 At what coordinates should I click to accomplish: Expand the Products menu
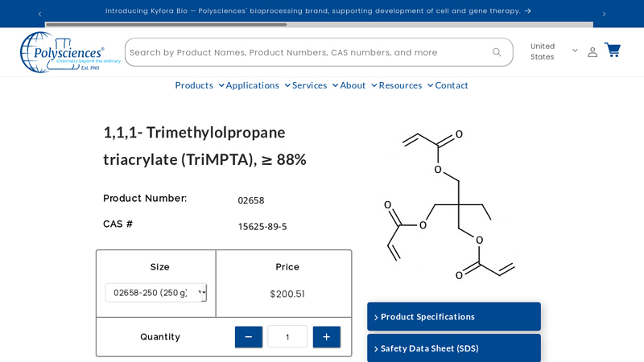pos(199,85)
